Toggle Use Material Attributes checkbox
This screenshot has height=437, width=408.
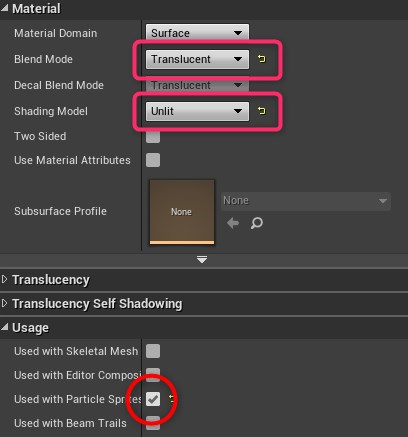pos(153,160)
